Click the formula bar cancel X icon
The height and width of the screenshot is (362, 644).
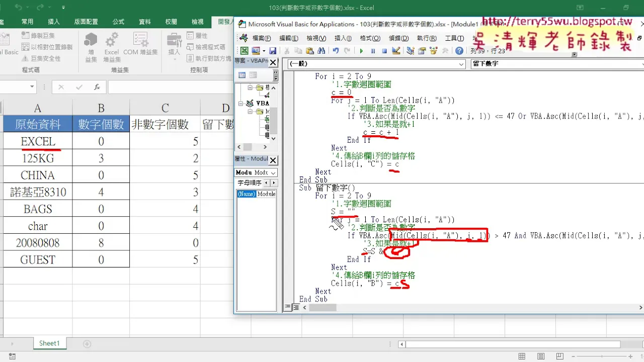point(61,87)
